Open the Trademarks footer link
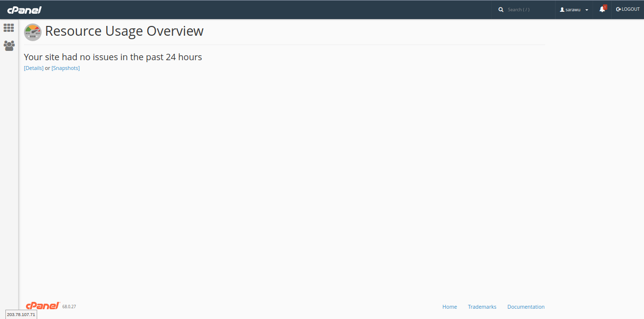 tap(482, 307)
